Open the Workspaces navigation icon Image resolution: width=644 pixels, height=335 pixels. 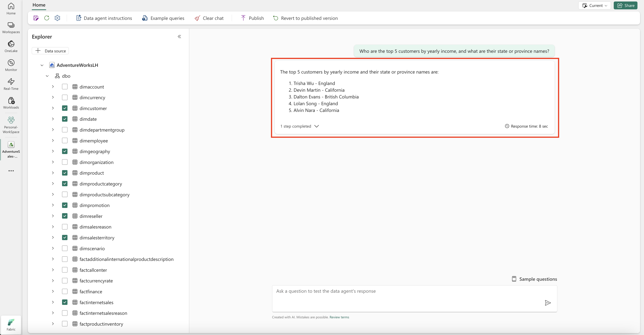[x=11, y=28]
